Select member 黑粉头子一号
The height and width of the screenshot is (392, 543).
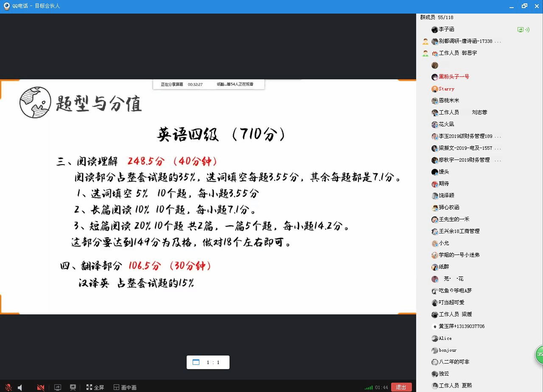pyautogui.click(x=453, y=77)
